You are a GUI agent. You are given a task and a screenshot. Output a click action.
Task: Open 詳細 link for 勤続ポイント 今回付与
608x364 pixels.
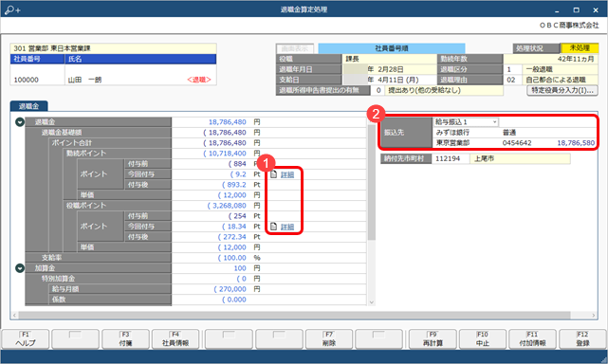pyautogui.click(x=287, y=174)
